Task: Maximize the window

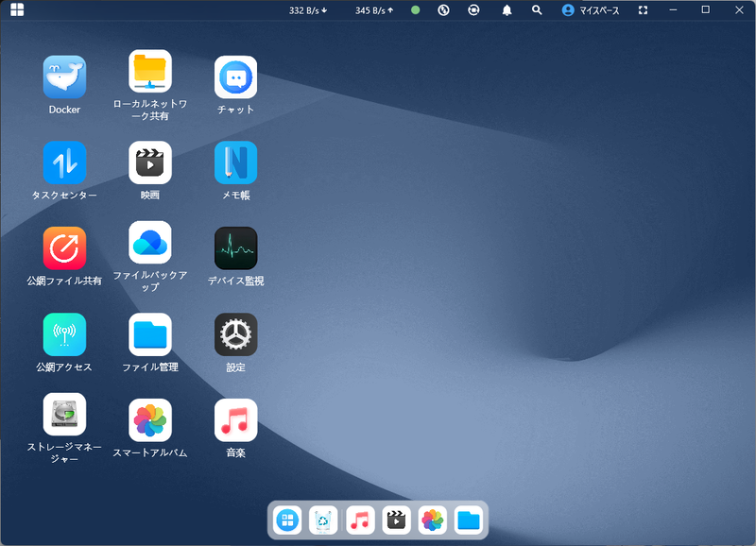Action: pyautogui.click(x=705, y=9)
